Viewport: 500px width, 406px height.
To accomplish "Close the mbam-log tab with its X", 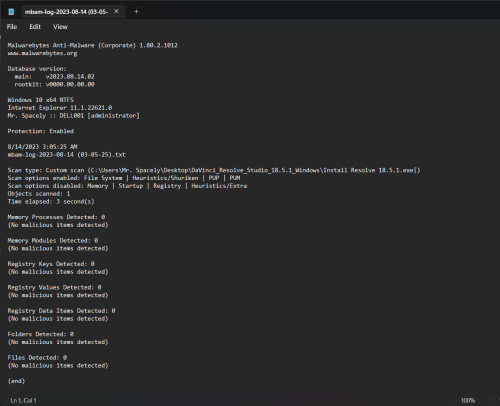I will coord(116,11).
